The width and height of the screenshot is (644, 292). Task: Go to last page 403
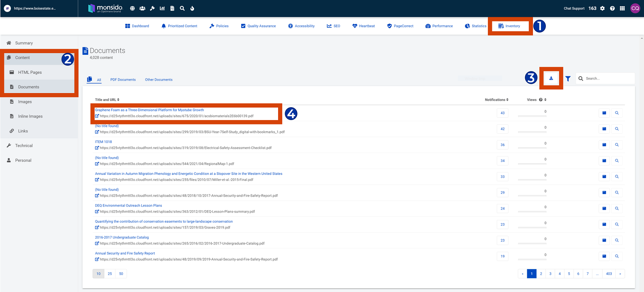click(609, 274)
